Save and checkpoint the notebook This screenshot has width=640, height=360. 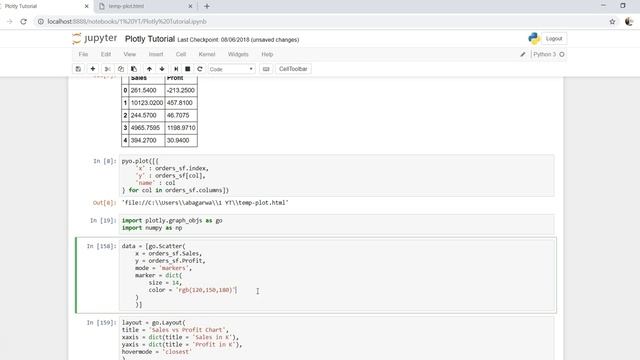78,69
